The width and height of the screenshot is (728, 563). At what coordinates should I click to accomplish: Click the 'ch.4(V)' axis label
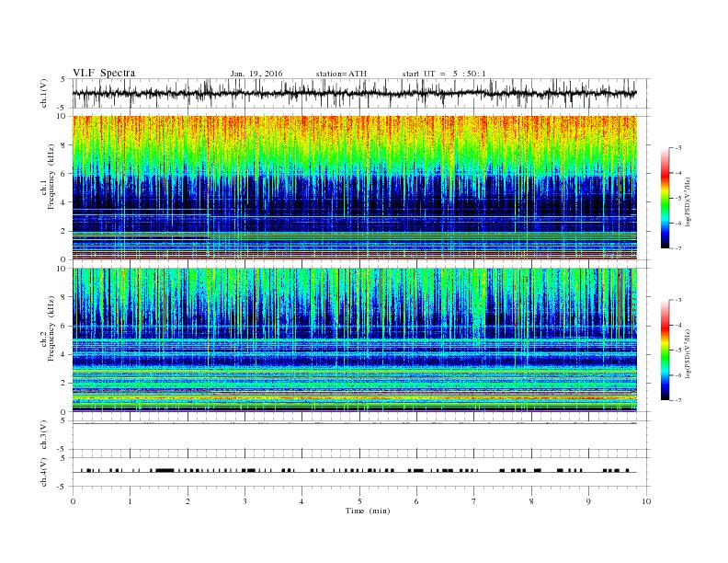[x=44, y=472]
